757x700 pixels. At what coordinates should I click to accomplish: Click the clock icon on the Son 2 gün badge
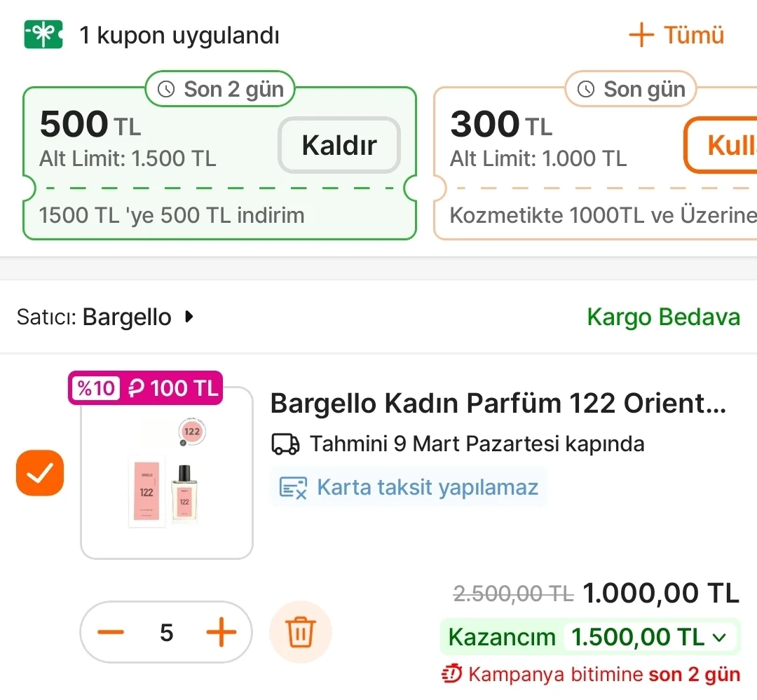pyautogui.click(x=167, y=89)
